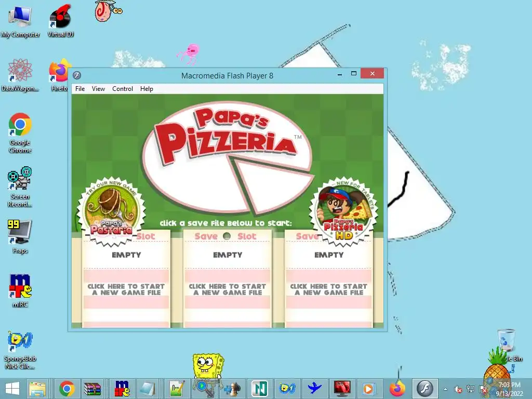This screenshot has height=399, width=532.
Task: Open WinRAR from the taskbar
Action: (92, 389)
